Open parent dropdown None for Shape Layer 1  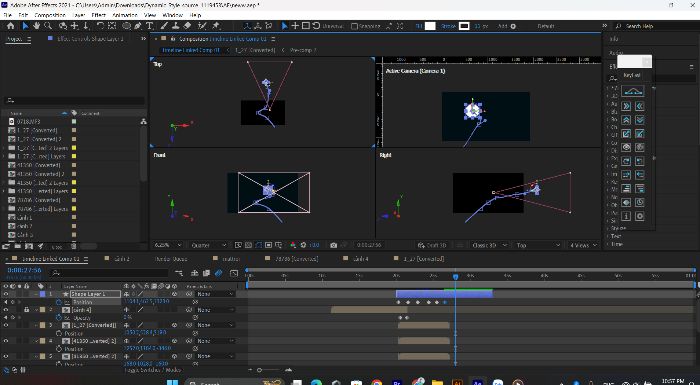coord(215,294)
